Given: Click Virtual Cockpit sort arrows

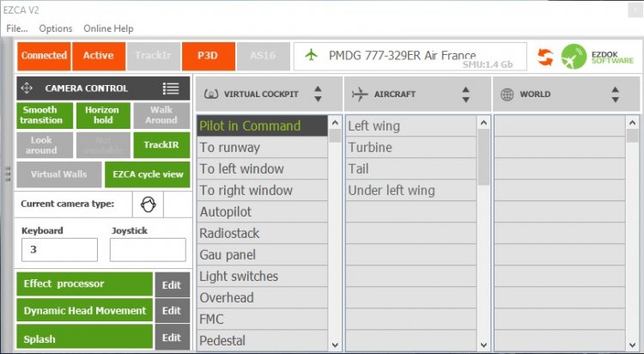Looking at the screenshot, I should tap(318, 94).
